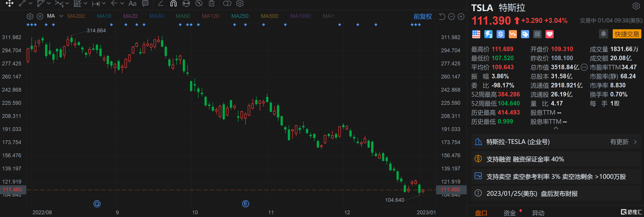Click the @ event marker on chart
Viewport: 644px width, 217px height.
[97, 204]
